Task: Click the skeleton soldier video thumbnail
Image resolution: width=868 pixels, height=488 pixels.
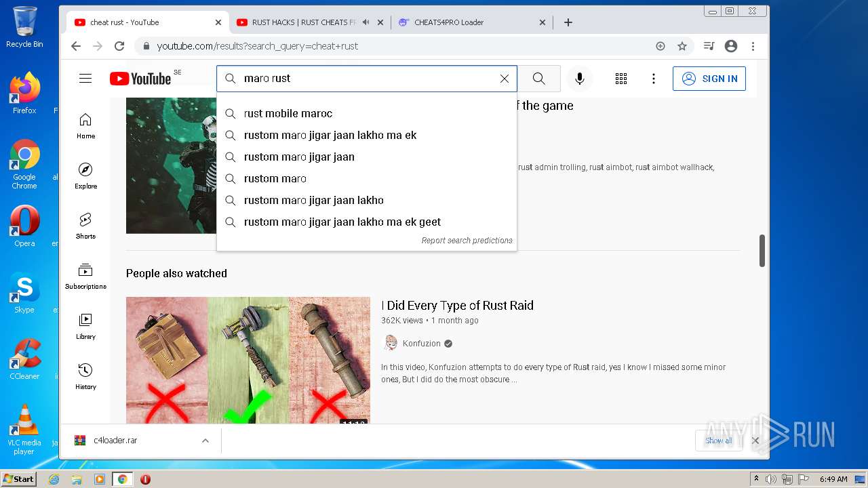Action: 171,165
